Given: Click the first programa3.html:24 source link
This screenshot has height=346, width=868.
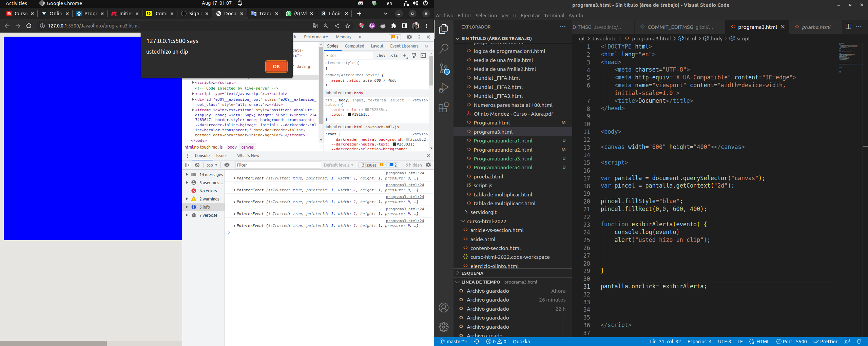Looking at the screenshot, I should click(x=405, y=173).
